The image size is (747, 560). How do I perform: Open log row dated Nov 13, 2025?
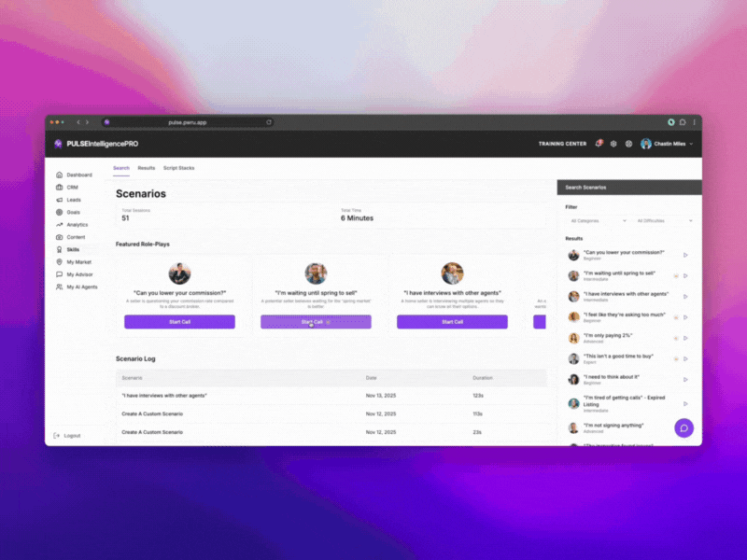331,396
